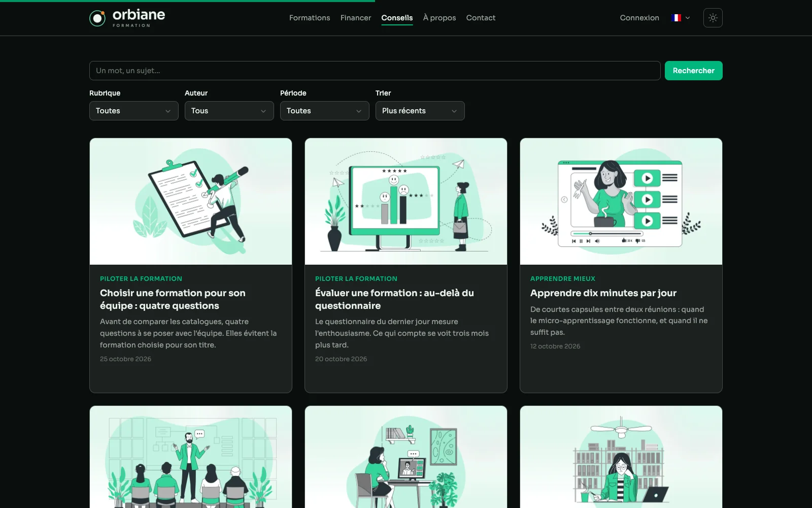Click the green Rechercher button
This screenshot has height=508, width=812.
pyautogui.click(x=694, y=71)
